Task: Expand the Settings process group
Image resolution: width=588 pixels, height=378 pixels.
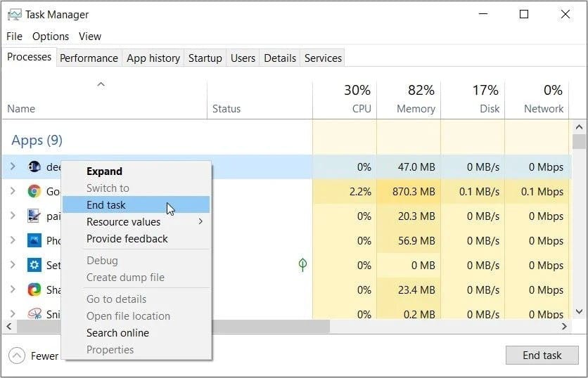Action: pyautogui.click(x=13, y=265)
